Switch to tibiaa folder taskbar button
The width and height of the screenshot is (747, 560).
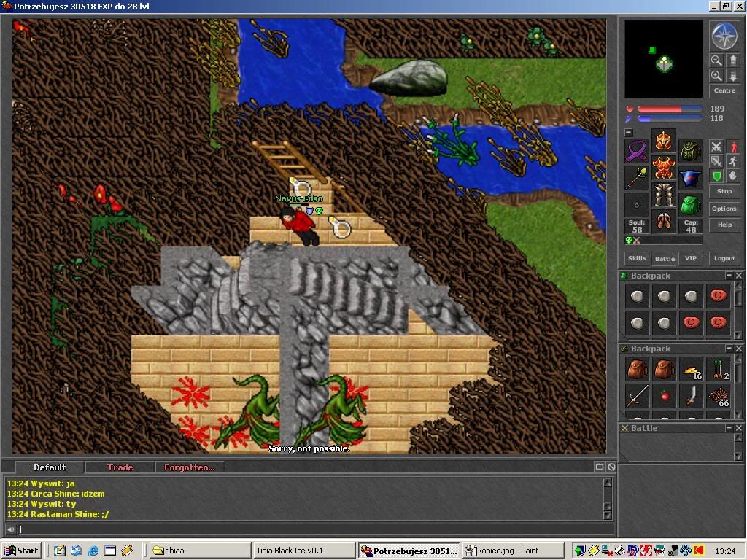pyautogui.click(x=200, y=551)
